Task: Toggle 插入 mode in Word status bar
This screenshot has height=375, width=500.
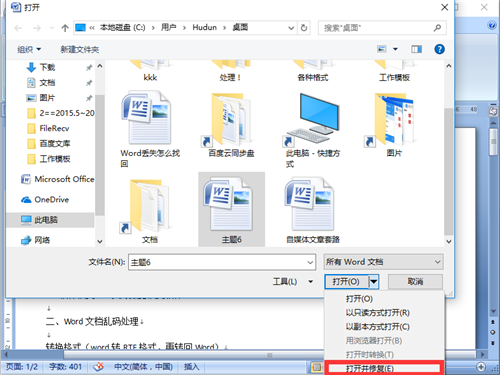Action: pos(191,367)
